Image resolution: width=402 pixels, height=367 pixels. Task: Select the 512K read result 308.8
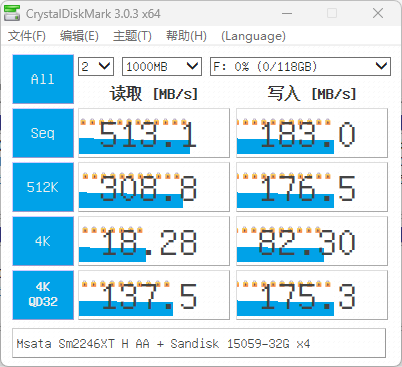pos(154,187)
